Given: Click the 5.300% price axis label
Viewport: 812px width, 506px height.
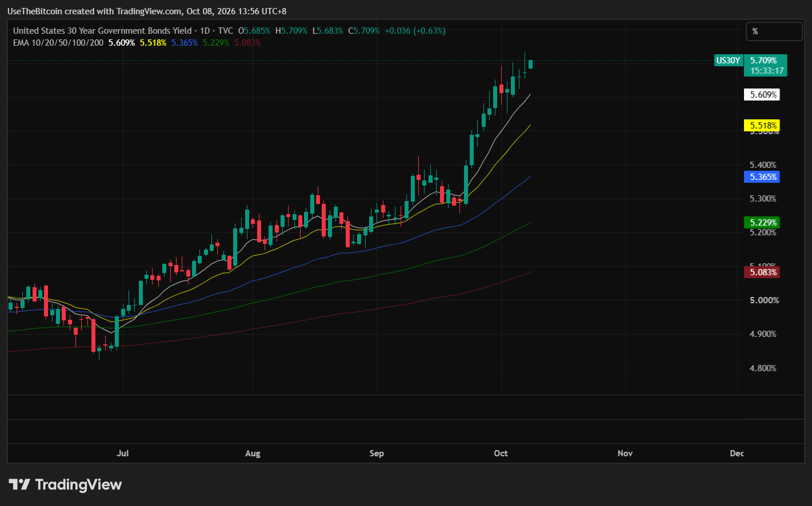Looking at the screenshot, I should pos(763,199).
